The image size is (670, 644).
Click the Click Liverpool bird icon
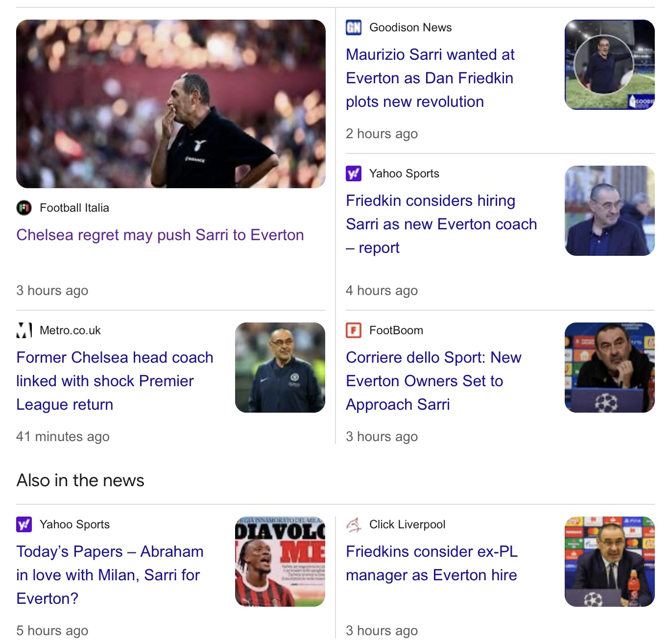pyautogui.click(x=354, y=524)
